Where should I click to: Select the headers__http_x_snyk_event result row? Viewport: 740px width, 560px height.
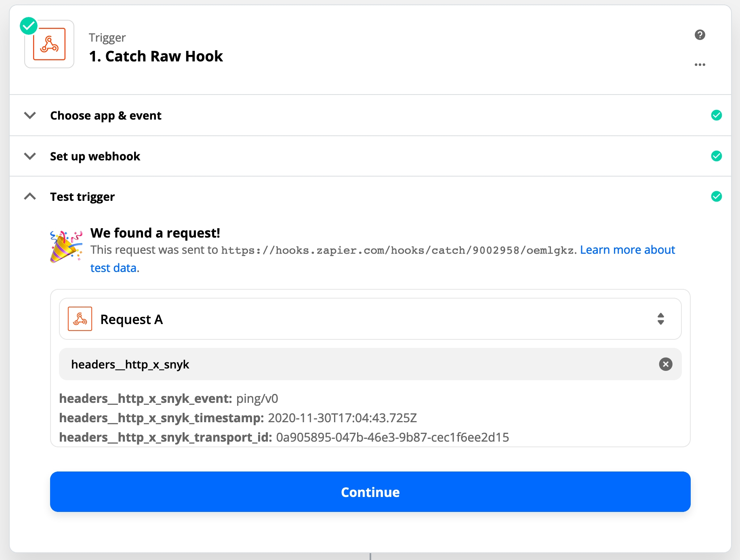coord(168,399)
